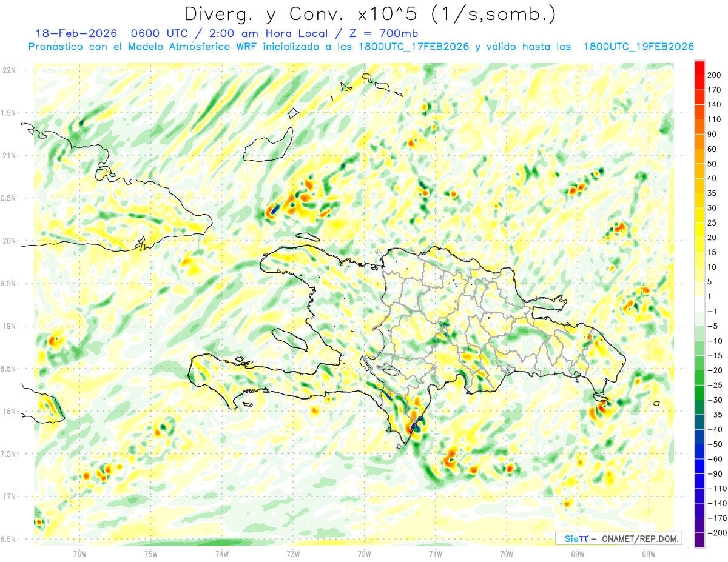Click the colorbar value '-90'
Viewport: 728px width, 562px height.
click(715, 473)
